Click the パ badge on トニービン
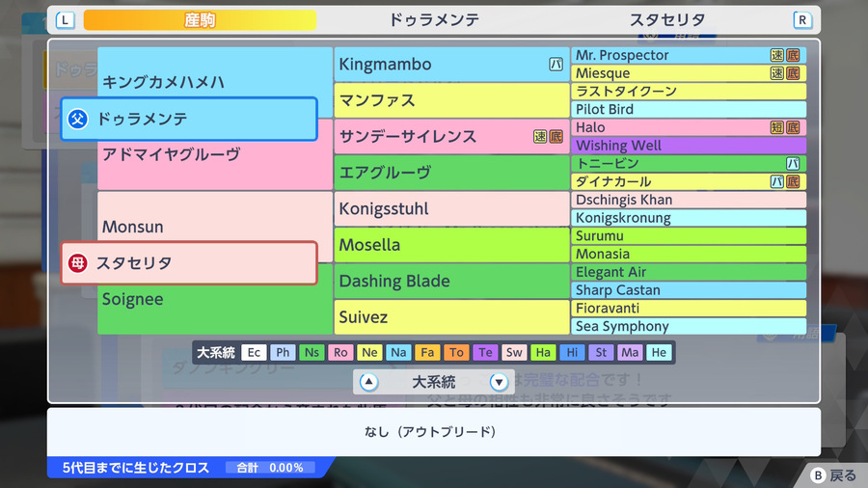The height and width of the screenshot is (488, 868). coord(793,164)
